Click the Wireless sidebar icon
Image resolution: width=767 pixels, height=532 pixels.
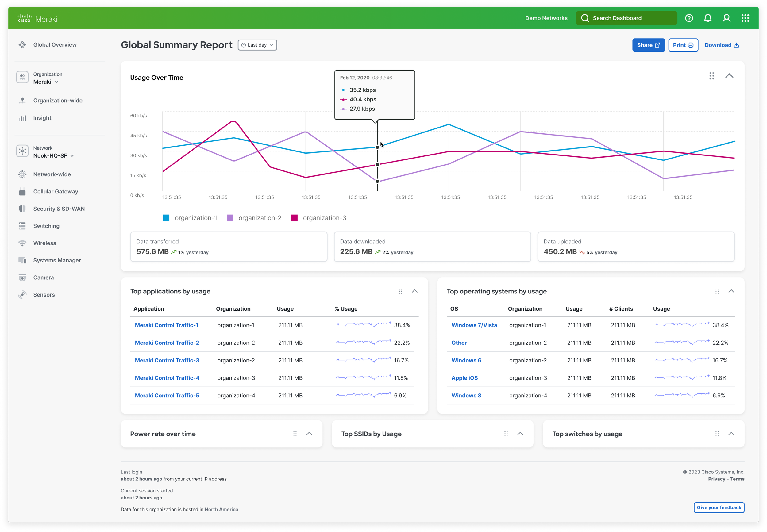pos(22,243)
